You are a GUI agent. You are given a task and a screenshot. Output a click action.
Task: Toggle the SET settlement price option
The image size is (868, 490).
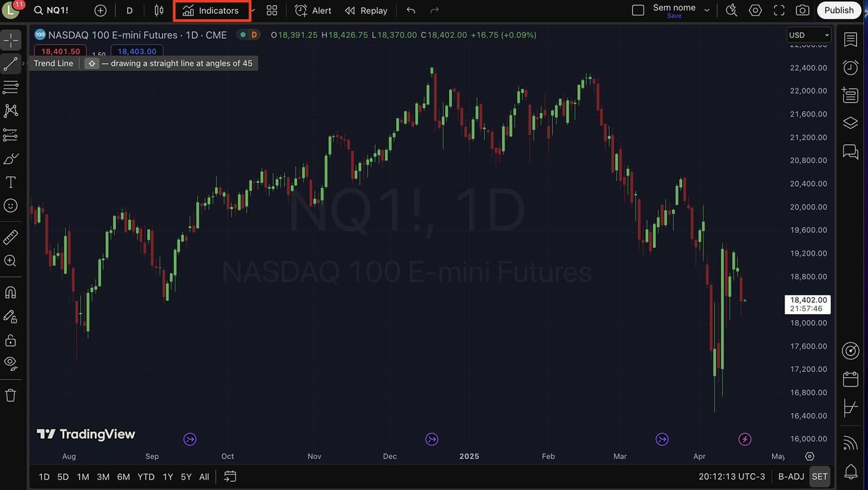coord(820,476)
